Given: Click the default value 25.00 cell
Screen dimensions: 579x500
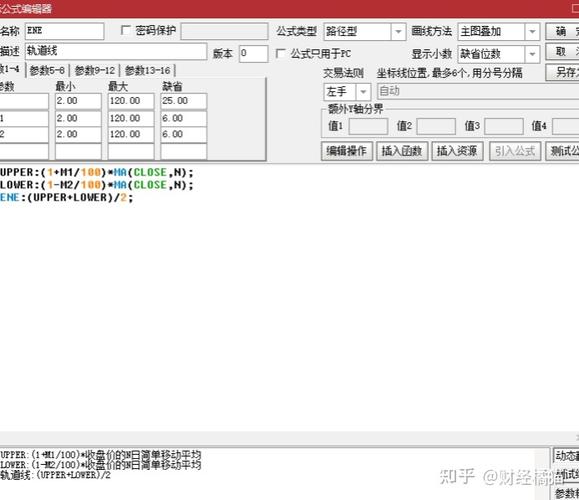Looking at the screenshot, I should (184, 102).
